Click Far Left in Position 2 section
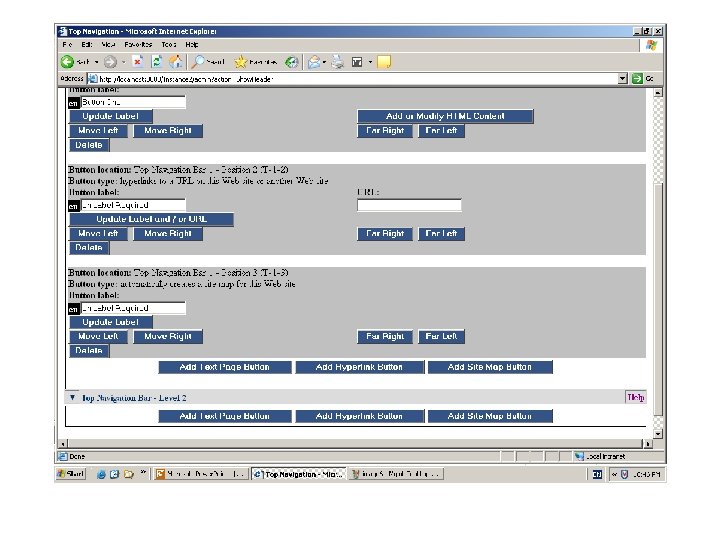This screenshot has height=540, width=720. (x=441, y=234)
